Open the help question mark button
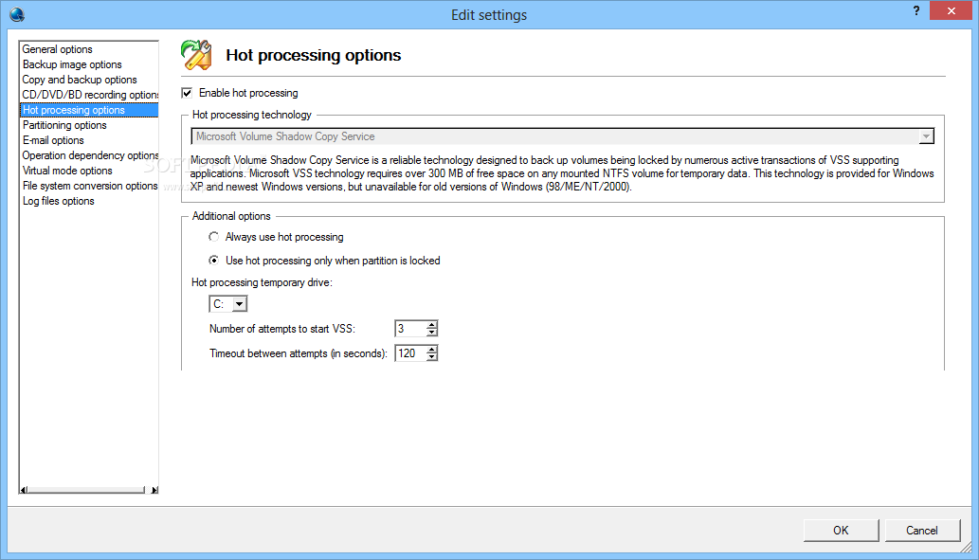979x560 pixels. 916,10
